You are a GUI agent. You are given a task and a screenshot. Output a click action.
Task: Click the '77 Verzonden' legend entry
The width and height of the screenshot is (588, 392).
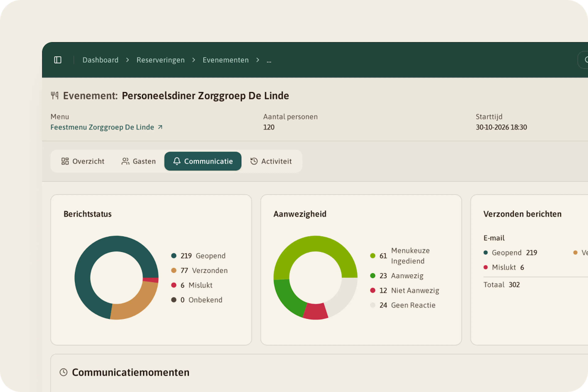[199, 271]
